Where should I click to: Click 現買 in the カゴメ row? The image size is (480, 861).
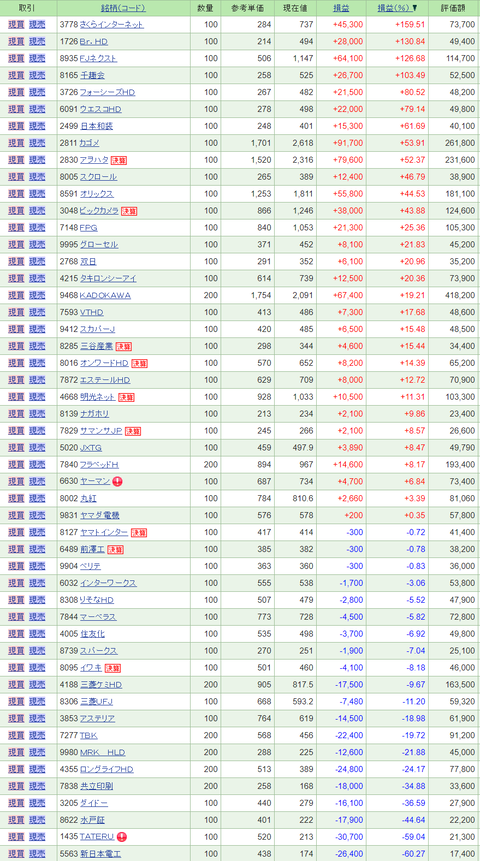pyautogui.click(x=16, y=143)
